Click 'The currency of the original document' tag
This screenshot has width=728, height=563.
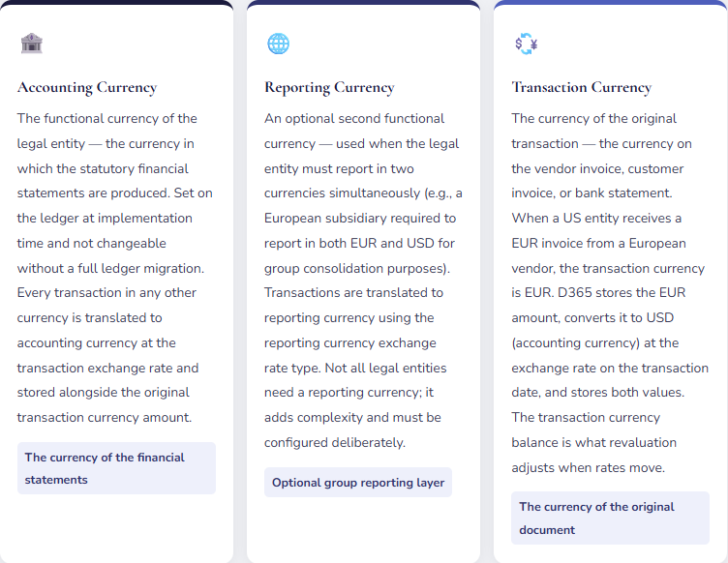pos(610,518)
